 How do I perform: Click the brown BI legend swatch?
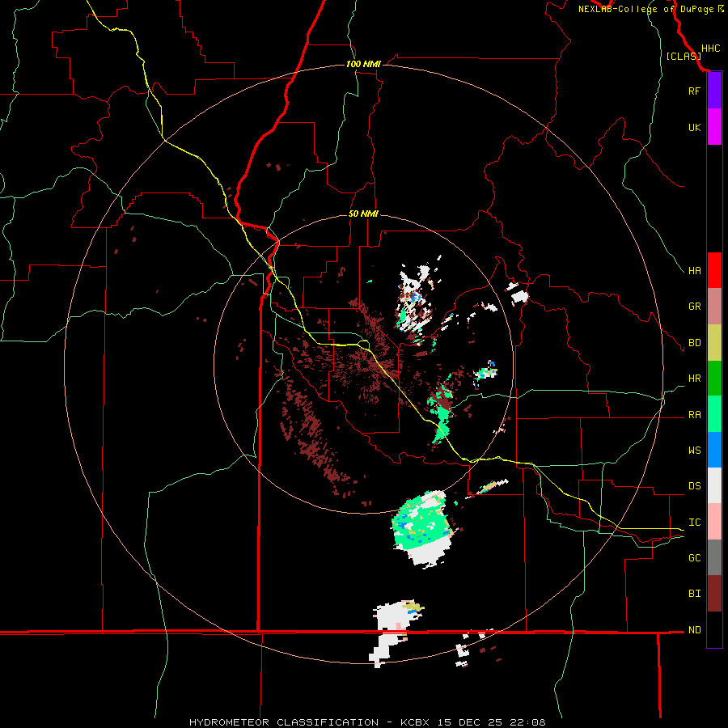(714, 594)
